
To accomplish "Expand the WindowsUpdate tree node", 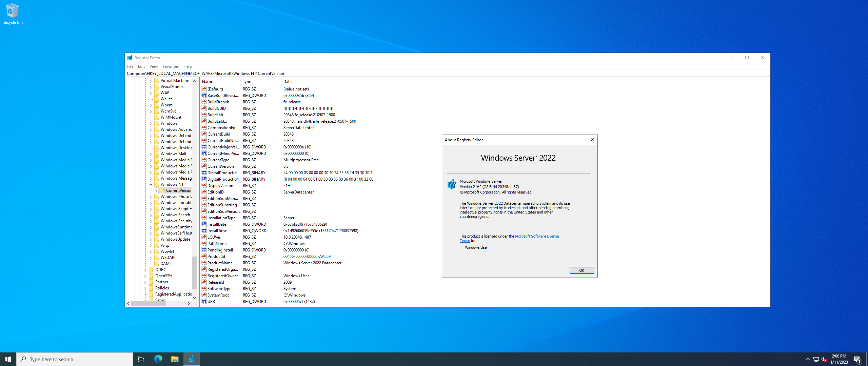I will [x=151, y=239].
